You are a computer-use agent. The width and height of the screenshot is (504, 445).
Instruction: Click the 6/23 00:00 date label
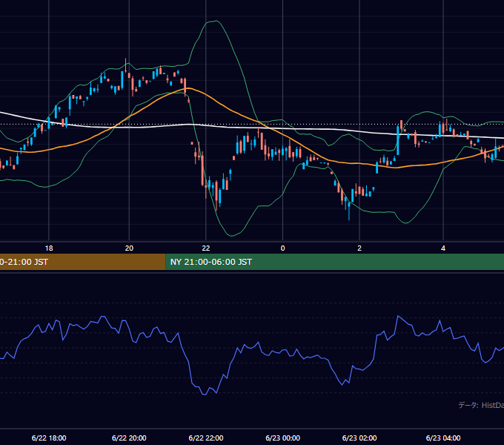(282, 438)
